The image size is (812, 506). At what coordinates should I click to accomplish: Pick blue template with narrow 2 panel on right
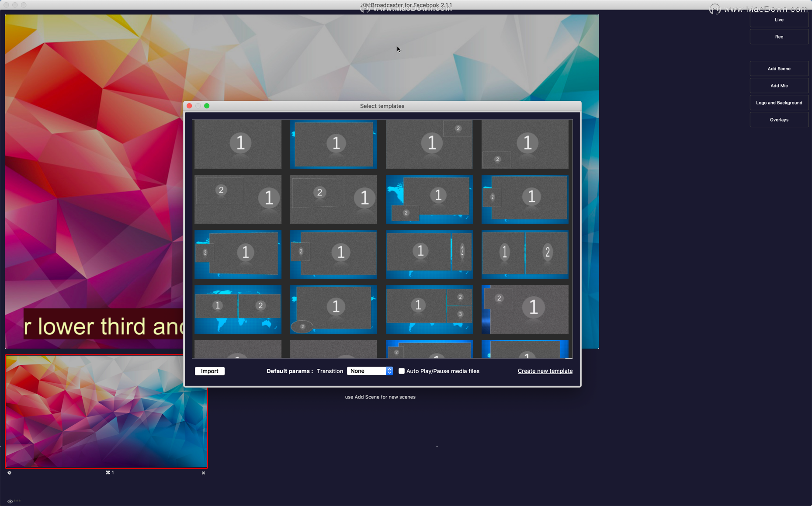429,254
